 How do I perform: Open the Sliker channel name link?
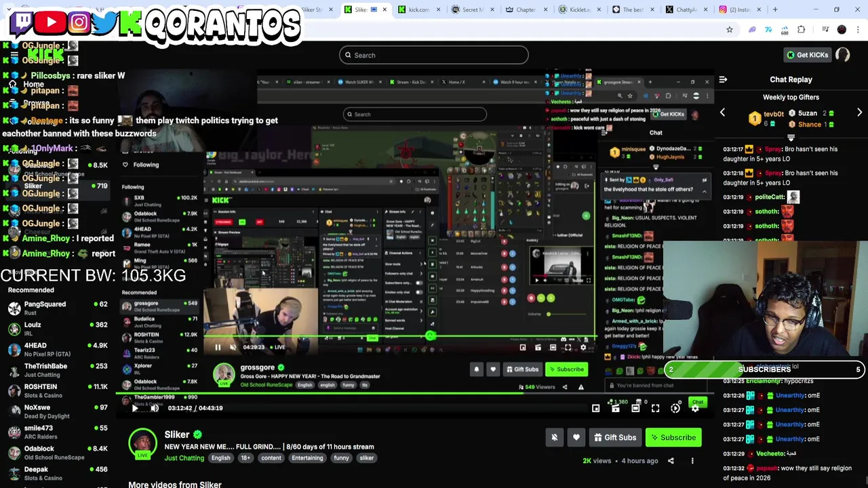click(x=177, y=434)
